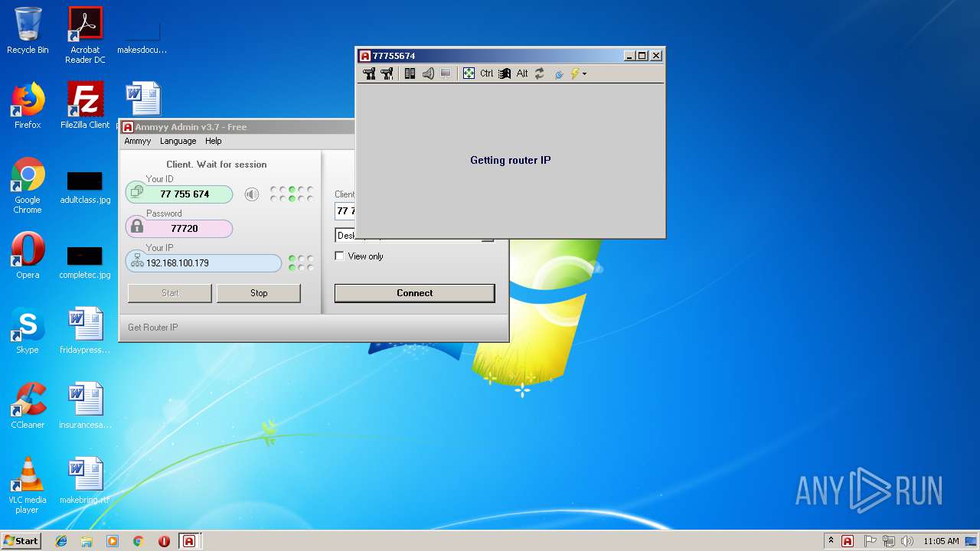Click network icon next to Your IP
980x551 pixels.
pos(137,262)
